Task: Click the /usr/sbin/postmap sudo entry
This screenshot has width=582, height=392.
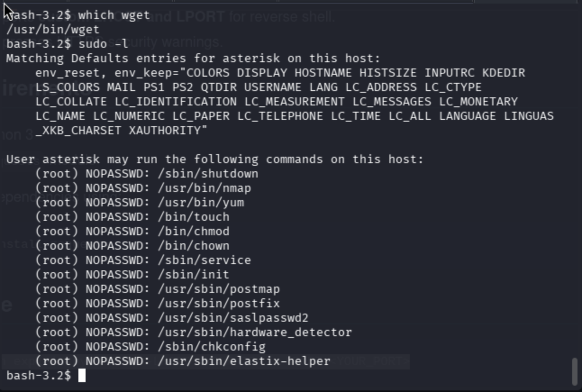Action: point(218,289)
